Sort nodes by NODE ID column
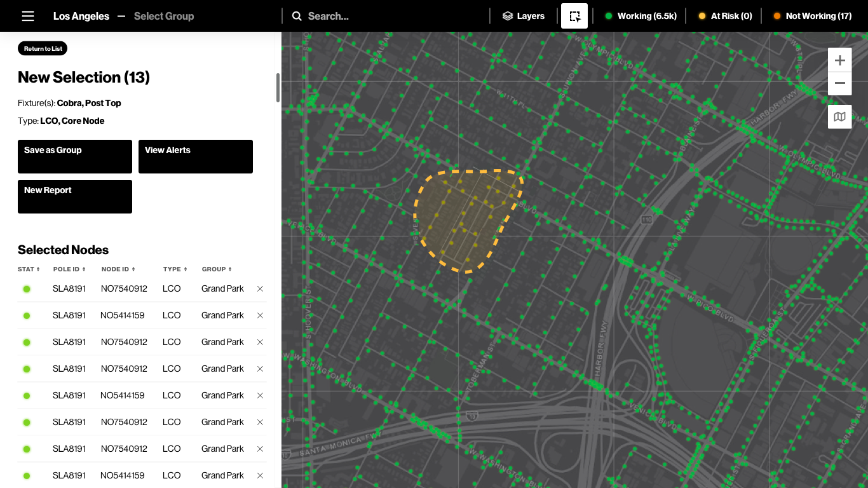 point(118,269)
